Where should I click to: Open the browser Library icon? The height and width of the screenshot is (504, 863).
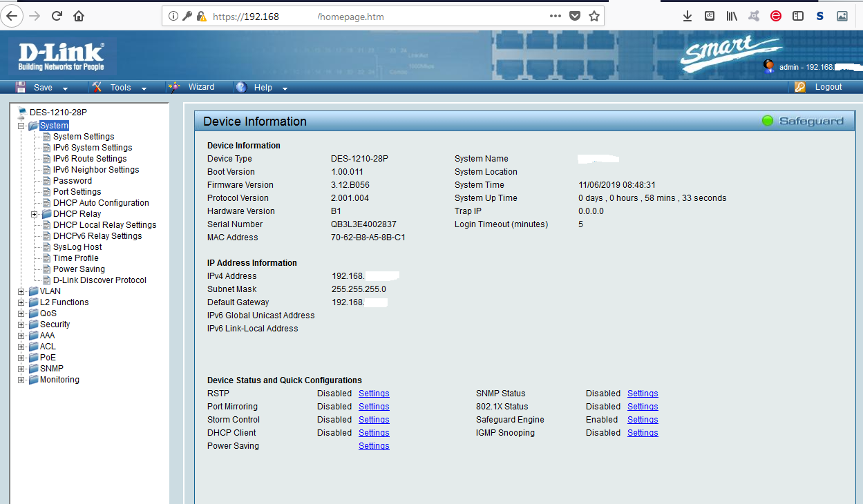[x=731, y=16]
